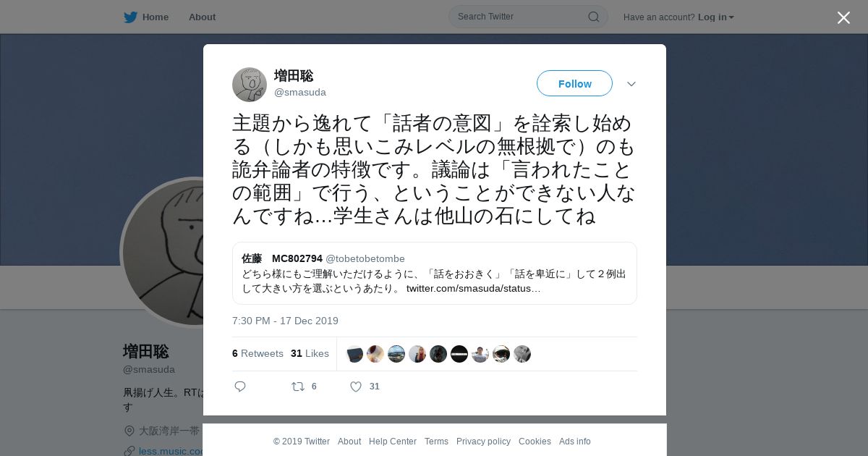
Task: Reply to the tweet via speech bubble icon
Action: click(x=240, y=387)
